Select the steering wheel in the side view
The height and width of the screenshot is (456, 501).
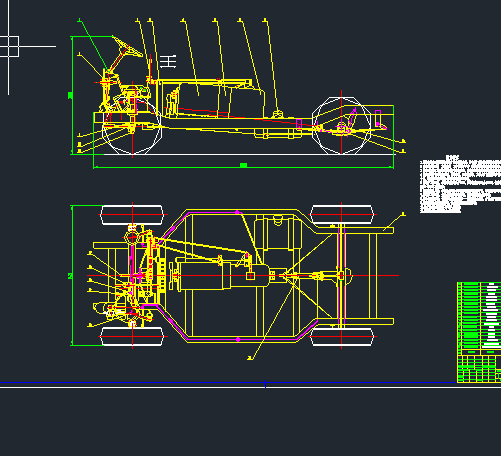(x=127, y=46)
